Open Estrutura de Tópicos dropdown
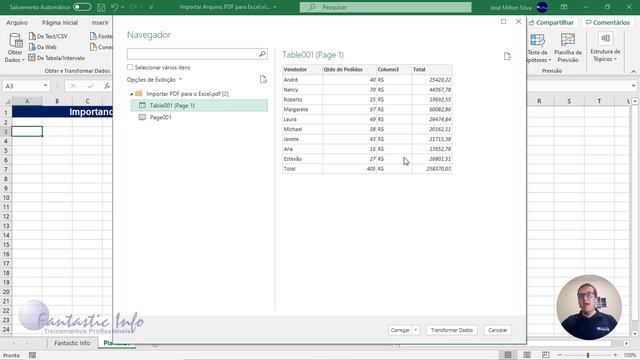 605,48
